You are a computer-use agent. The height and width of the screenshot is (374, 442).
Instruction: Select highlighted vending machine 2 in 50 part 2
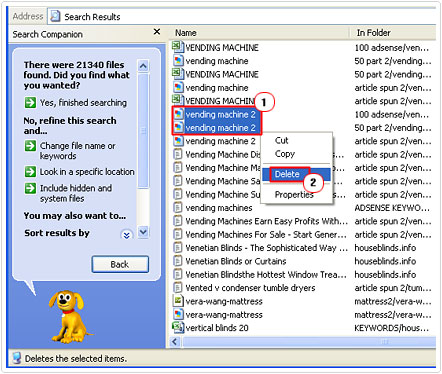click(x=220, y=128)
